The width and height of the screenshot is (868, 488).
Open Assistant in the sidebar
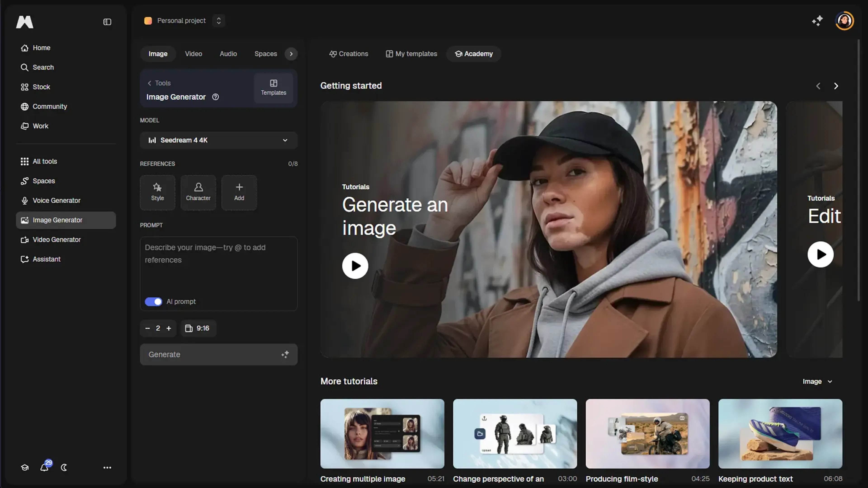tap(66, 259)
